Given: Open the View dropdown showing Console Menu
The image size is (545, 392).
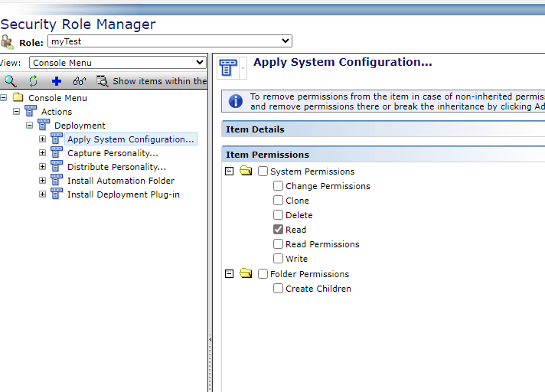Looking at the screenshot, I should (x=118, y=63).
